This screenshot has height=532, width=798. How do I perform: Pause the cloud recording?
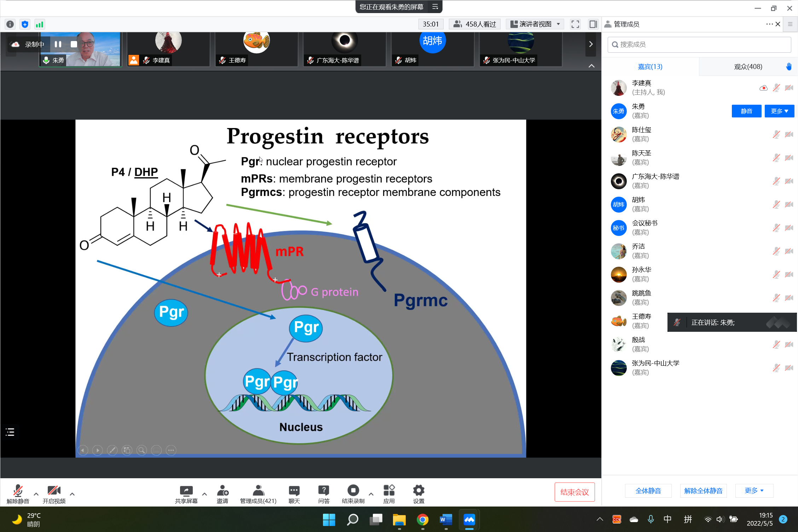click(x=58, y=44)
